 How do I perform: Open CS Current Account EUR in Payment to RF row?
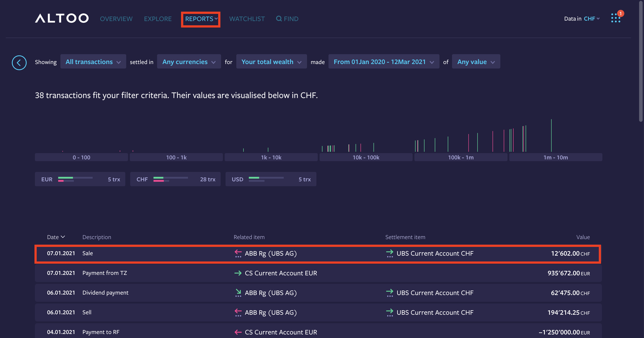click(281, 332)
